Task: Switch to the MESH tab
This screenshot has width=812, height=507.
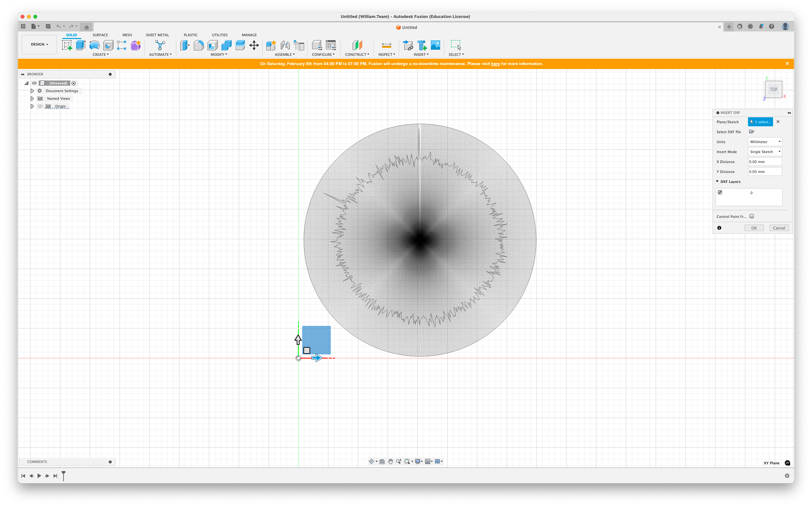Action: coord(127,35)
